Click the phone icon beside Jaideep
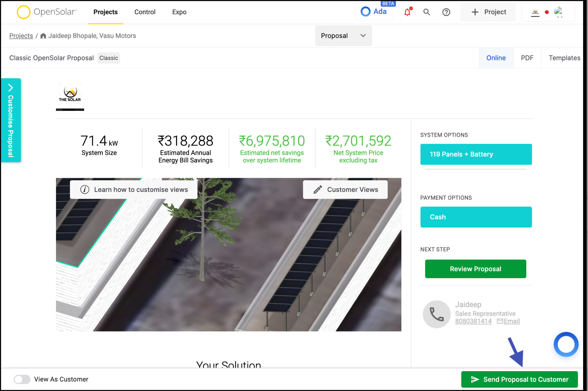588x391 pixels. point(437,314)
